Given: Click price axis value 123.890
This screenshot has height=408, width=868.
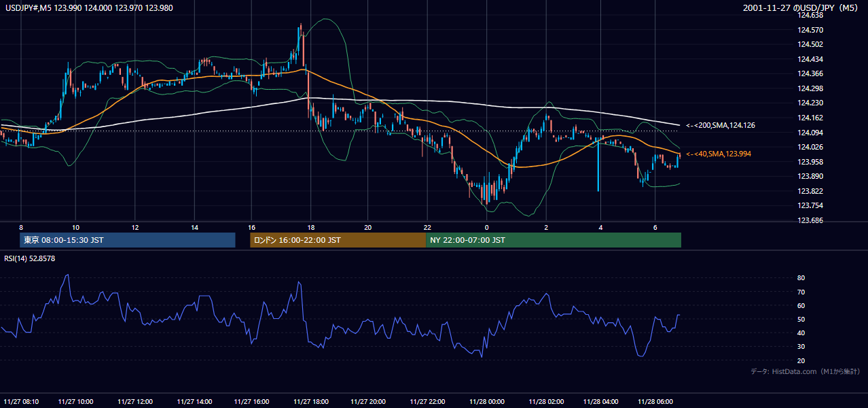Looking at the screenshot, I should click(x=810, y=176).
